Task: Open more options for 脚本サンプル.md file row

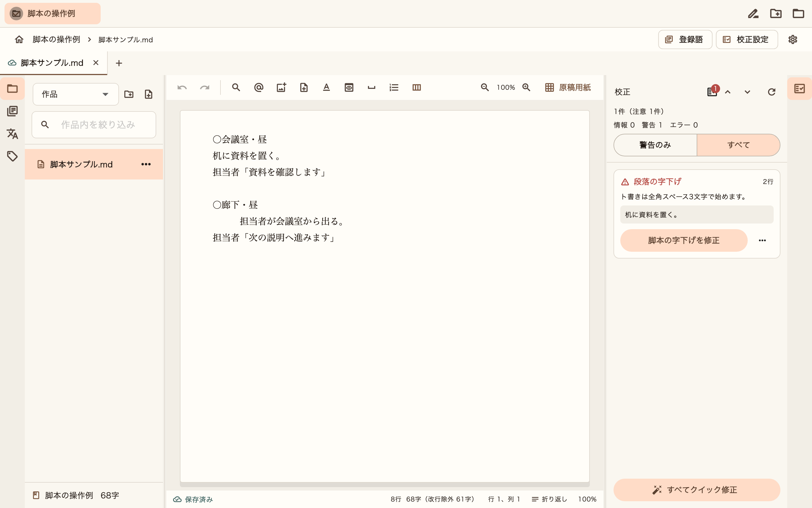Action: [x=146, y=164]
